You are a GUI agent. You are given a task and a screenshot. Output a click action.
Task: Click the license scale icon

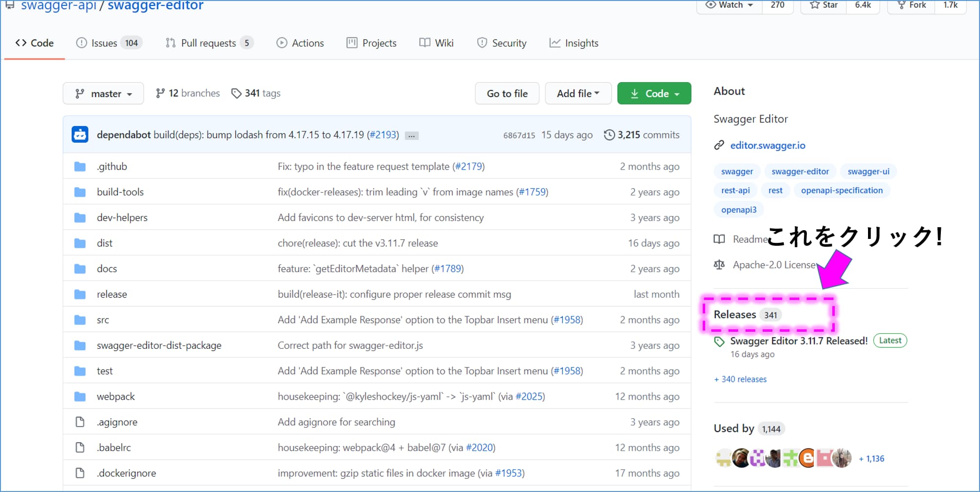[x=719, y=265]
